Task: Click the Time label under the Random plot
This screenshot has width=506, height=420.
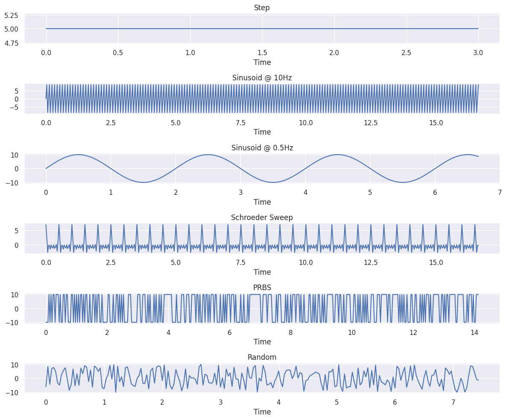Action: click(x=262, y=412)
